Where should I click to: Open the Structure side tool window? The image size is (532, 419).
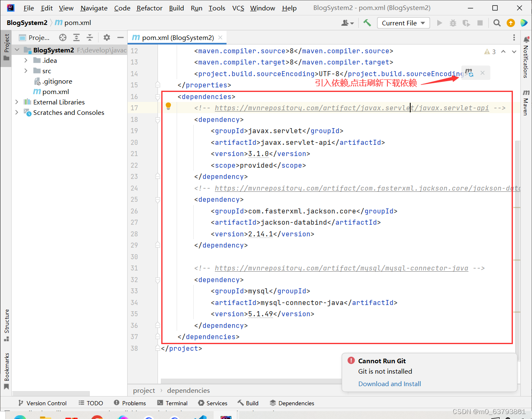(6, 325)
